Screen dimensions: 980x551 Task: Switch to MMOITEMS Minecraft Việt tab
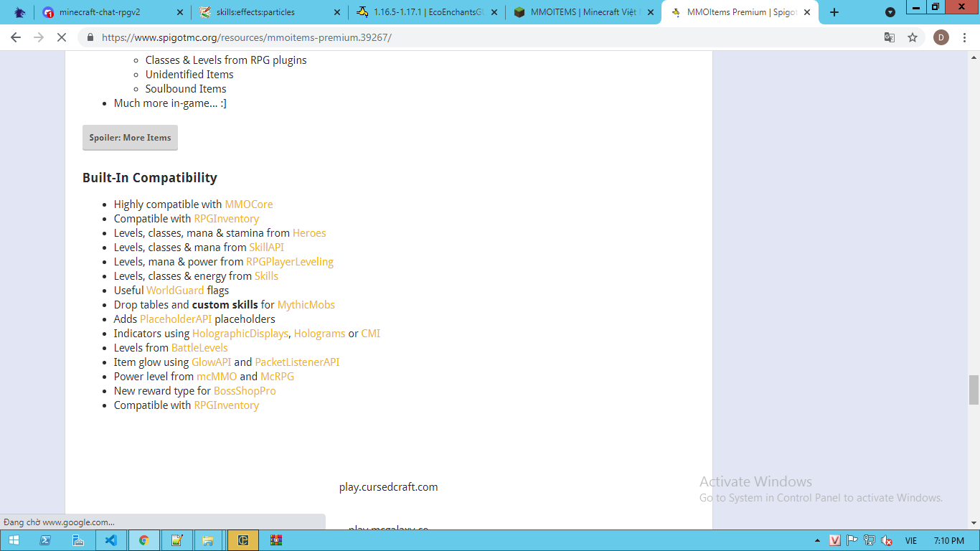[576, 12]
